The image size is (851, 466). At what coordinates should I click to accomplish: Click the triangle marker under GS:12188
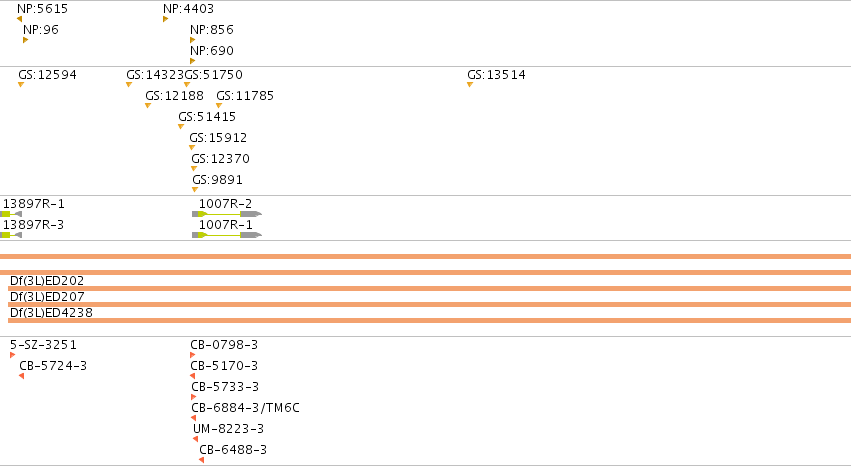click(148, 106)
